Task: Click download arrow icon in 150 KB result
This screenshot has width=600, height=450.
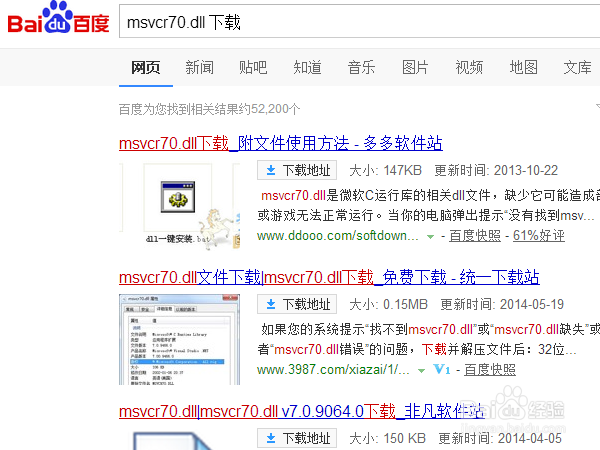Action: [271, 438]
